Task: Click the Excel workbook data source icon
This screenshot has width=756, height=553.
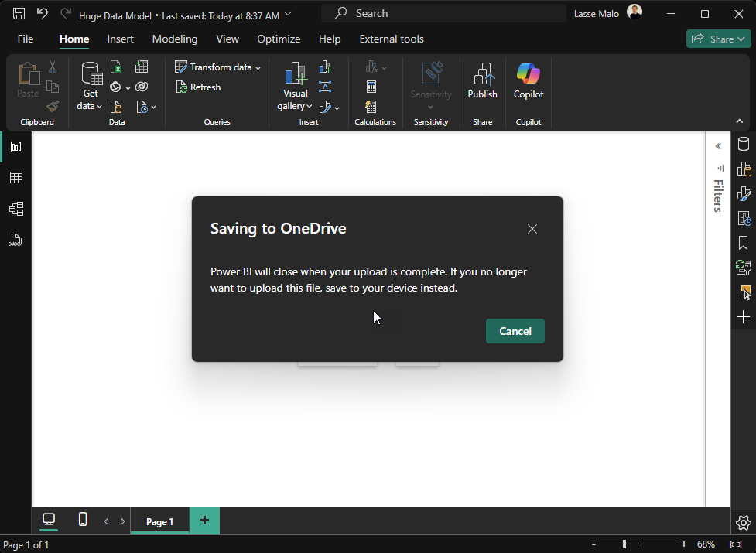Action: [116, 67]
